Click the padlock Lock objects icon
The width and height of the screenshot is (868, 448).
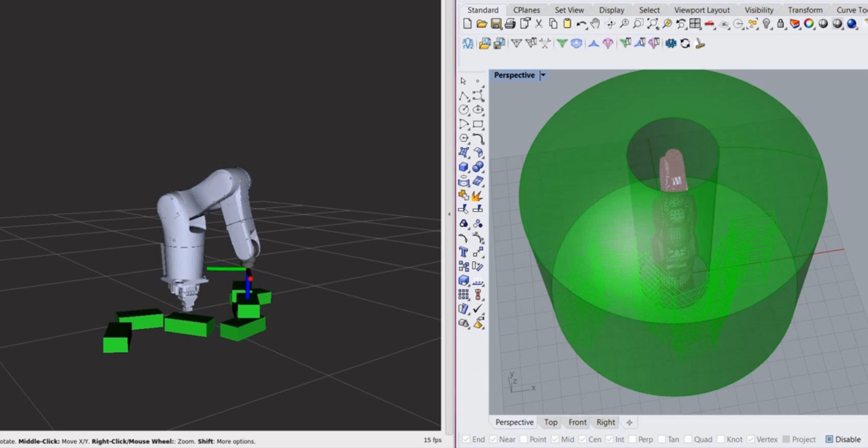(781, 23)
